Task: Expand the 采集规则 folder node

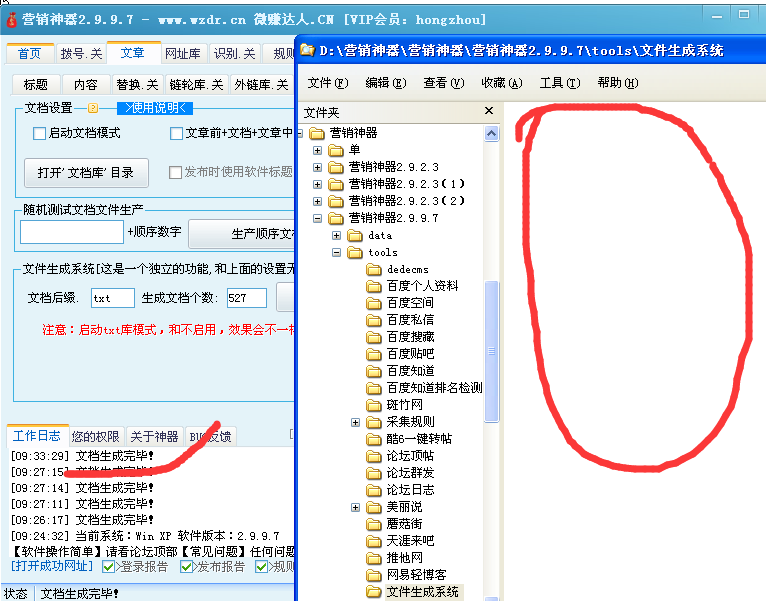Action: pyautogui.click(x=355, y=422)
